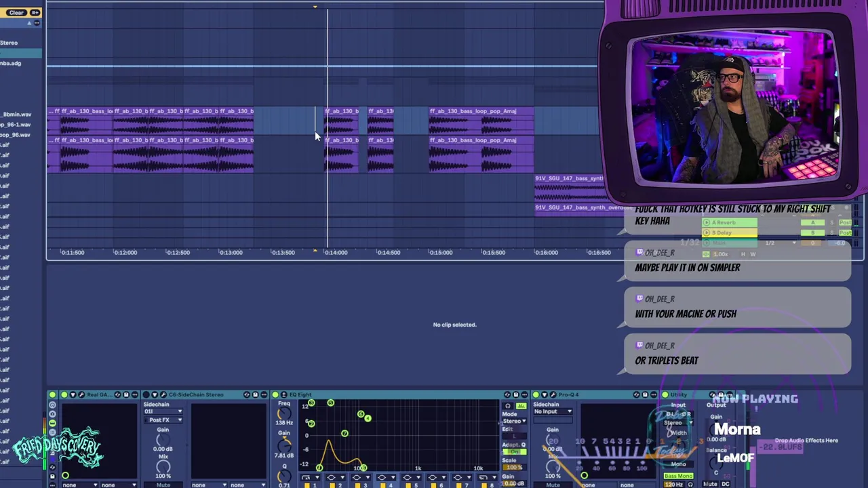The image size is (868, 488).
Task: Click 0:14:000 on the time ruler
Action: [336, 252]
